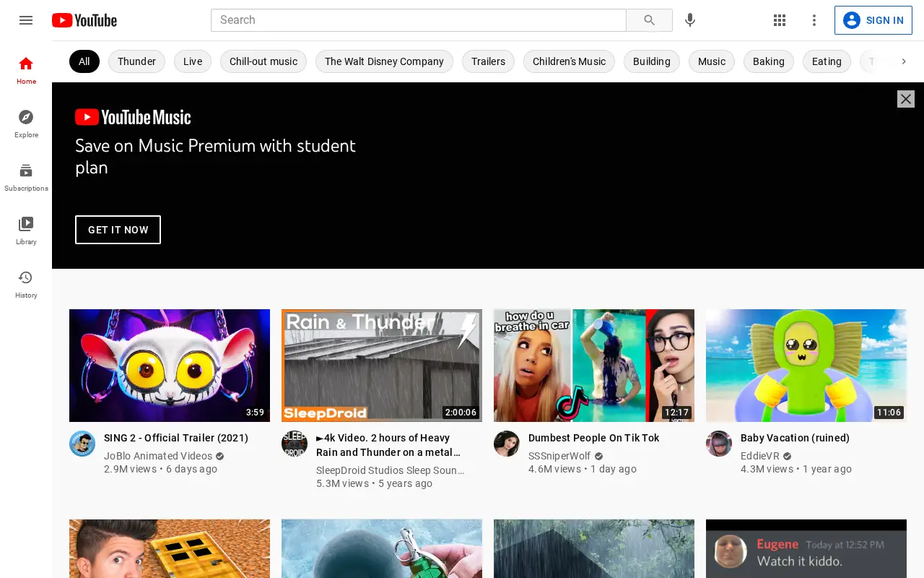924x578 pixels.
Task: Open History in the sidebar
Action: pos(26,284)
